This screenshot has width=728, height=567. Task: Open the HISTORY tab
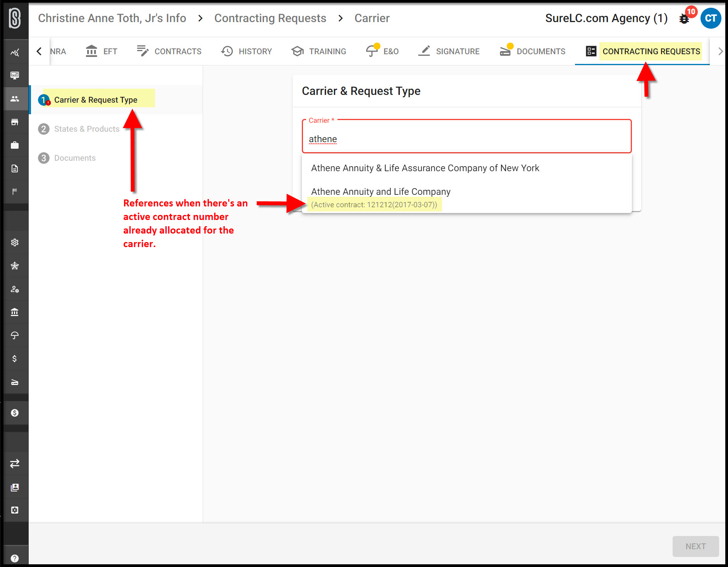point(246,52)
